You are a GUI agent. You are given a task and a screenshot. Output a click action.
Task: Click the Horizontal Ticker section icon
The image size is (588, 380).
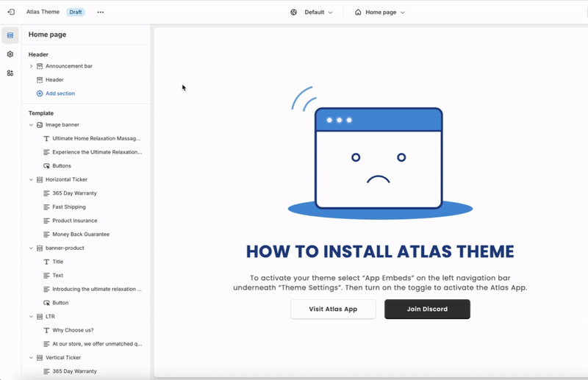click(40, 179)
